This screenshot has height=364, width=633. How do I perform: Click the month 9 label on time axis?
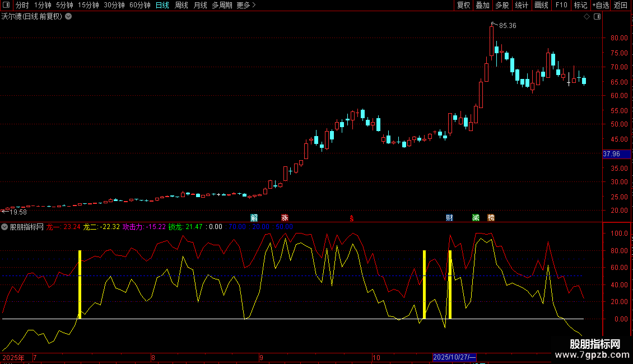point(261,357)
